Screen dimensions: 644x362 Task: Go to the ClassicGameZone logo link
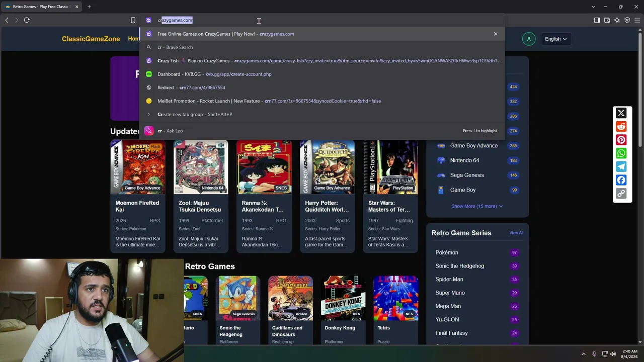pos(91,39)
